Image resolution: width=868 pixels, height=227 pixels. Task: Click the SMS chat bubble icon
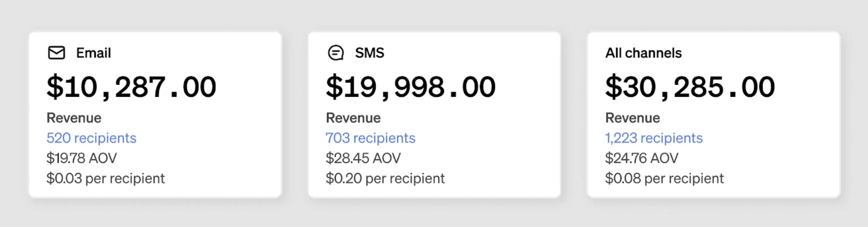tap(335, 53)
